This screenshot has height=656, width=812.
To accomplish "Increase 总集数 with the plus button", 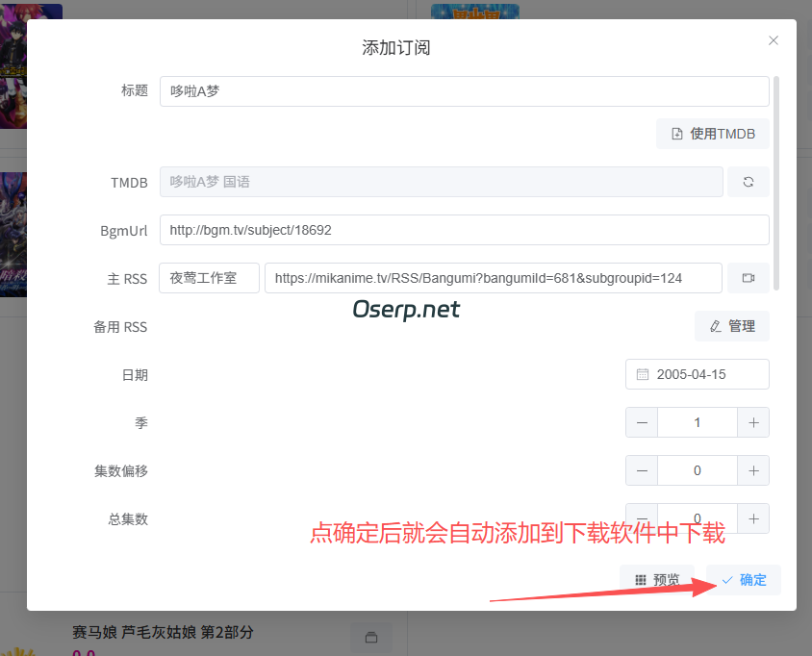I will click(753, 518).
